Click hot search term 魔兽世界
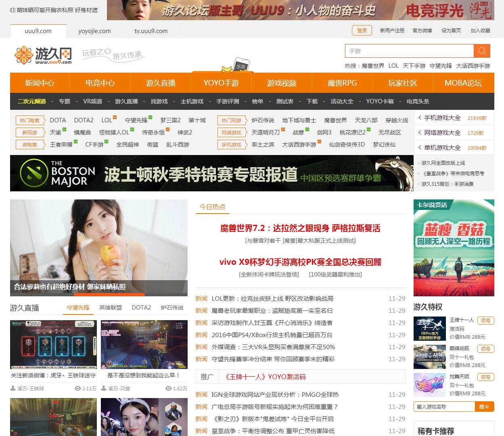The height and width of the screenshot is (436, 504). (x=373, y=66)
